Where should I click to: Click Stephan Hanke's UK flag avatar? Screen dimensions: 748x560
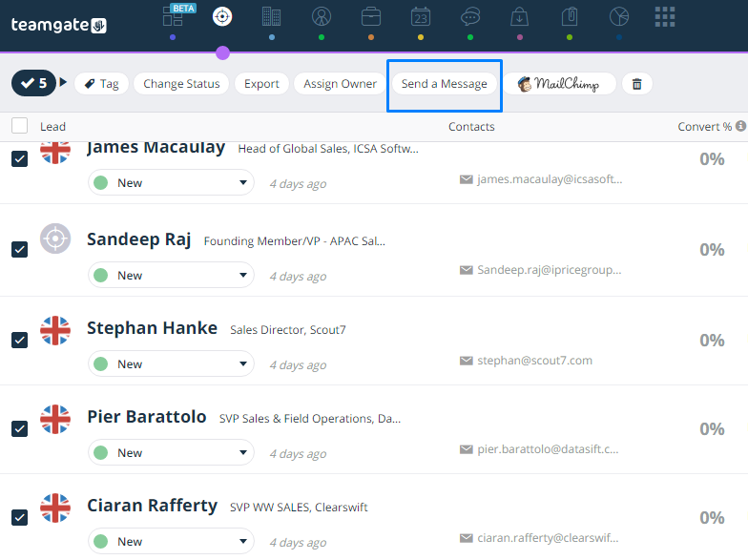(x=55, y=330)
